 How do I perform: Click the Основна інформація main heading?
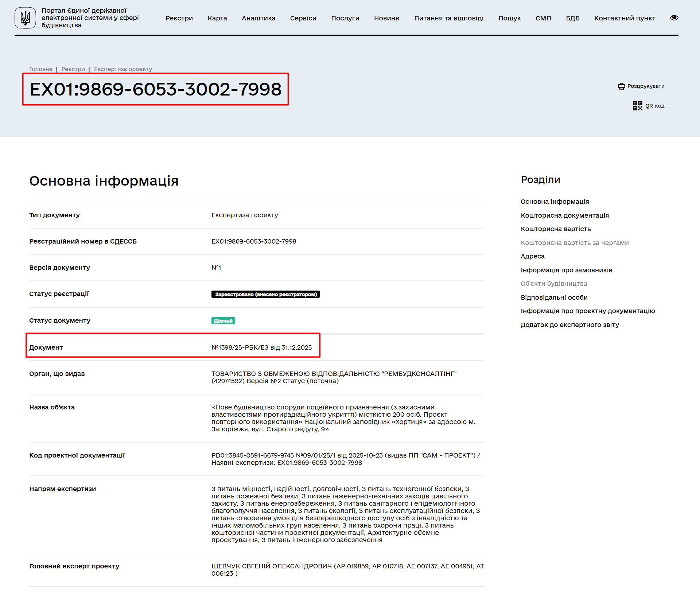click(x=104, y=181)
